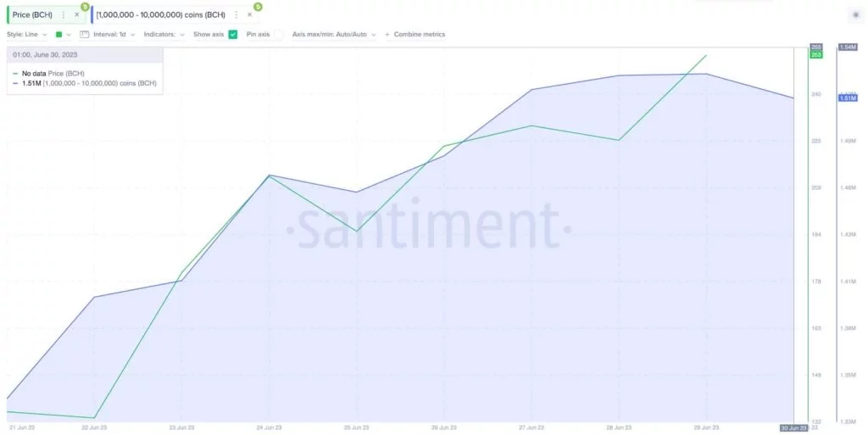Click the 1.38M supply axis value
This screenshot has width=868, height=435.
(848, 328)
